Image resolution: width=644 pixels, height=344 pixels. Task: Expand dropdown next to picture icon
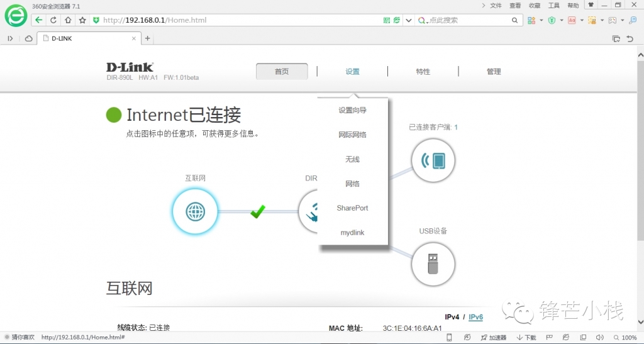pyautogui.click(x=622, y=20)
